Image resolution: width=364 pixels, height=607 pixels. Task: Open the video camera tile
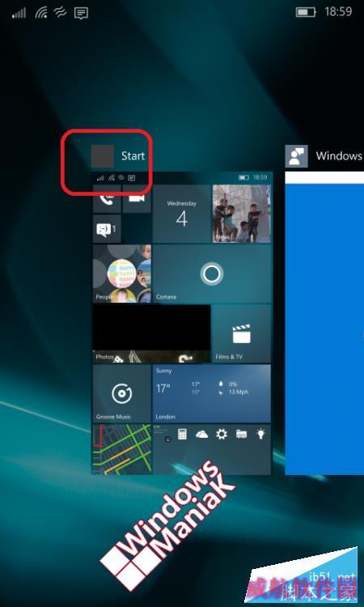137,198
